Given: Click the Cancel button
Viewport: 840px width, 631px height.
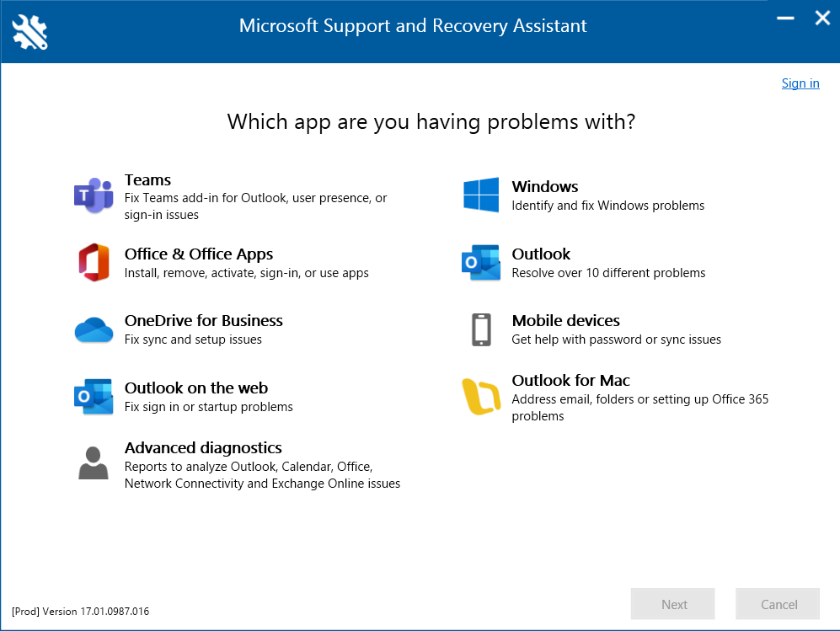Looking at the screenshot, I should click(778, 604).
